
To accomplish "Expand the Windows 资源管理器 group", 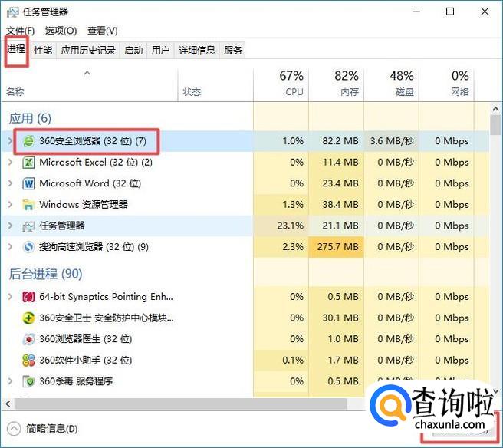I will point(10,205).
